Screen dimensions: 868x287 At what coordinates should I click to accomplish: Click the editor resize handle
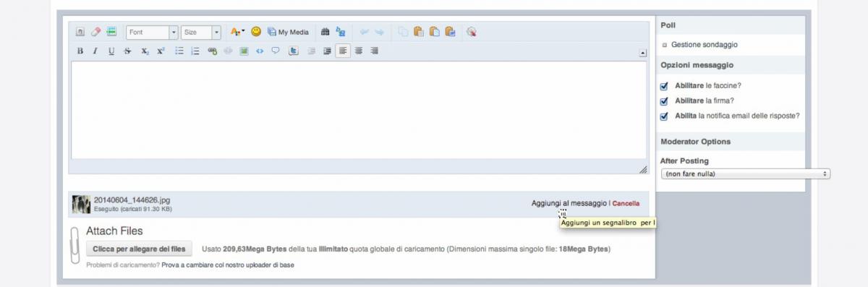click(643, 170)
